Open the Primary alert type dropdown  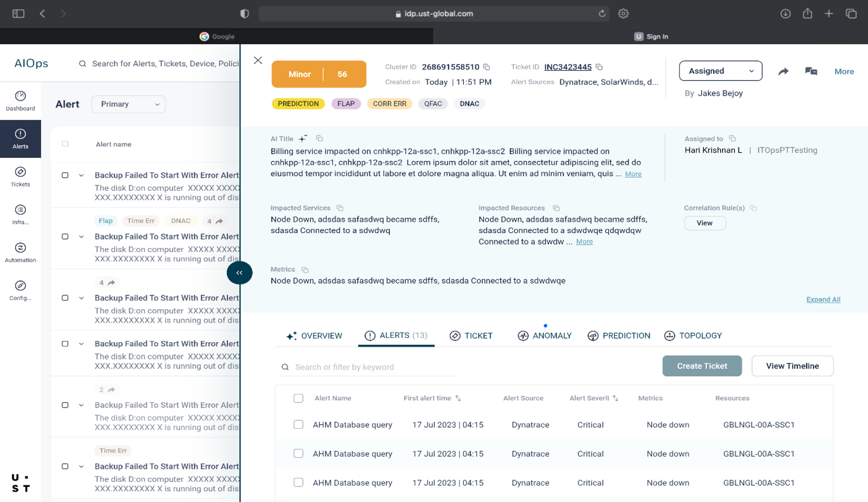coord(129,104)
